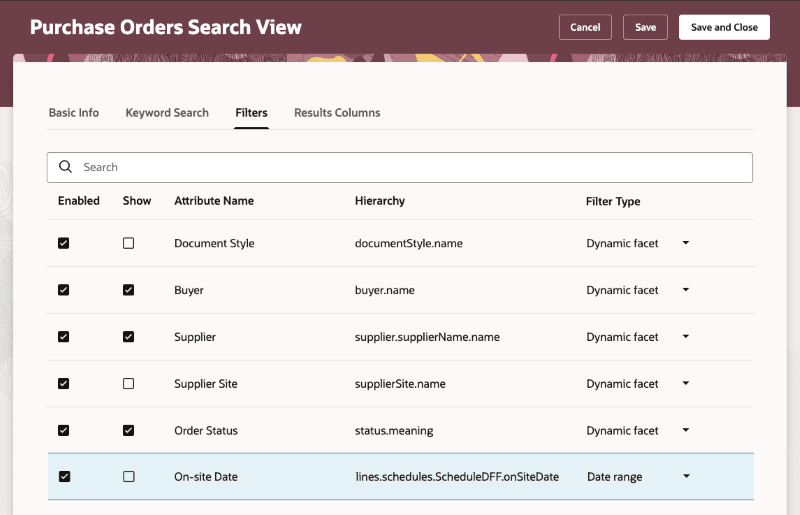The image size is (800, 515).
Task: Uncheck Show for Order Status
Action: click(129, 430)
